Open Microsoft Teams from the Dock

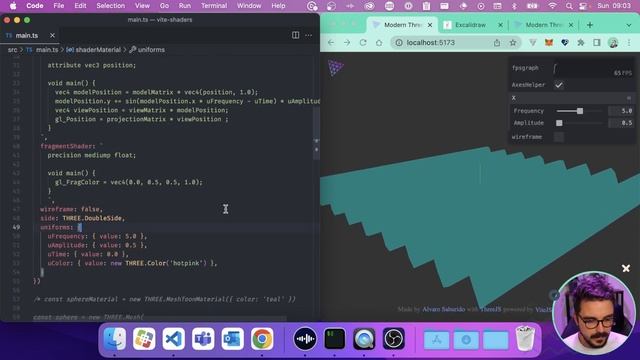click(x=203, y=339)
